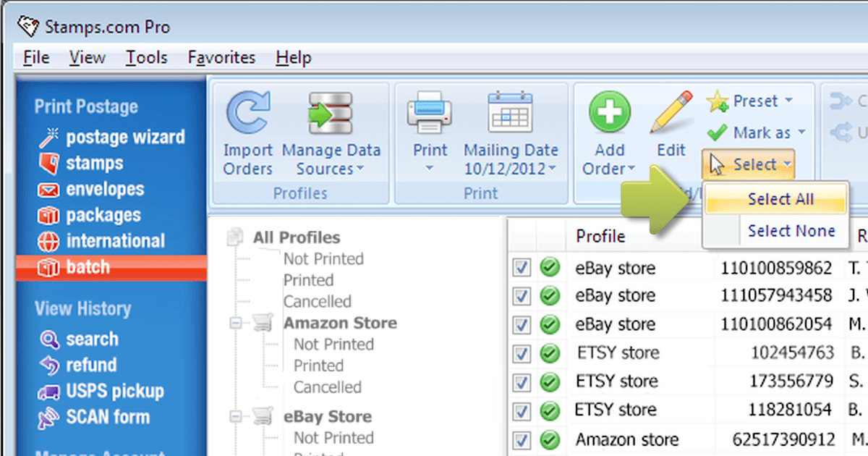The height and width of the screenshot is (456, 868).
Task: Uncheck the order 173556779 checkbox
Action: [x=522, y=382]
